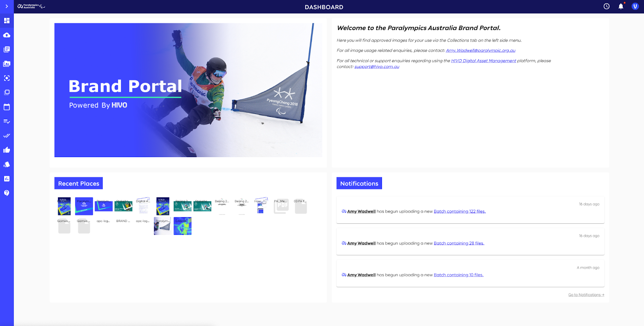Image resolution: width=644 pixels, height=326 pixels.
Task: Open the double checkmark approvals icon in sidebar
Action: (7, 136)
